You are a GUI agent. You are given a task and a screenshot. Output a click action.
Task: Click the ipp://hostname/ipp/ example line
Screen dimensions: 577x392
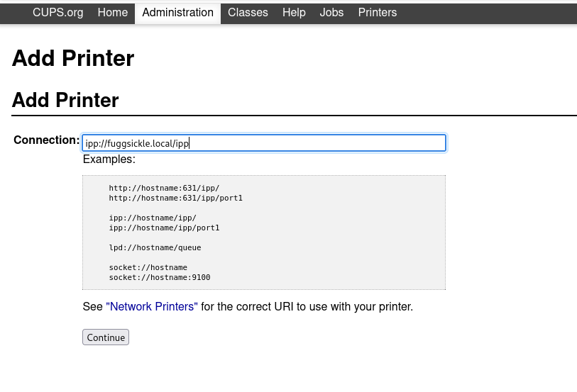(x=153, y=218)
